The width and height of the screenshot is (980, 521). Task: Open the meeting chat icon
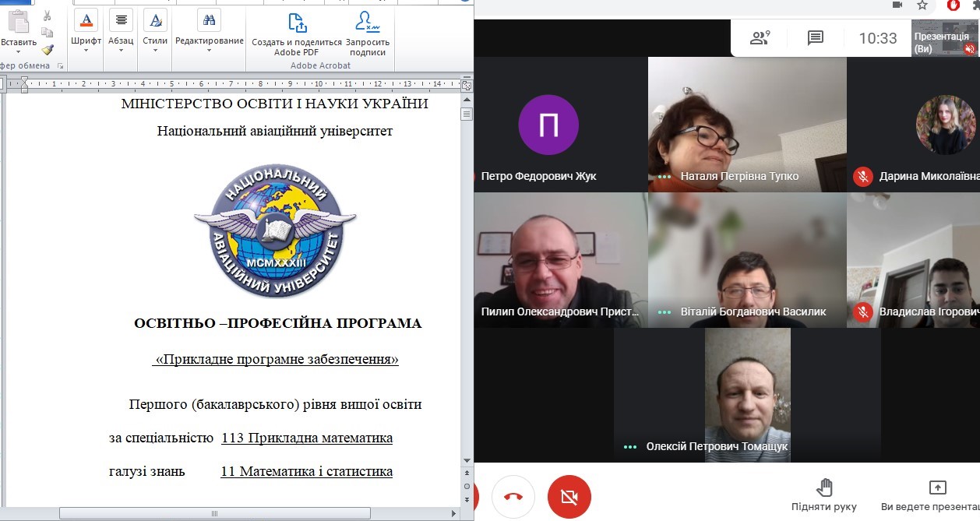click(816, 38)
